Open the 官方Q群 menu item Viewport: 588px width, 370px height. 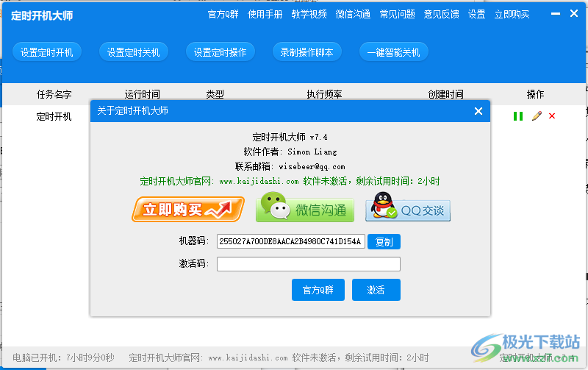(223, 15)
